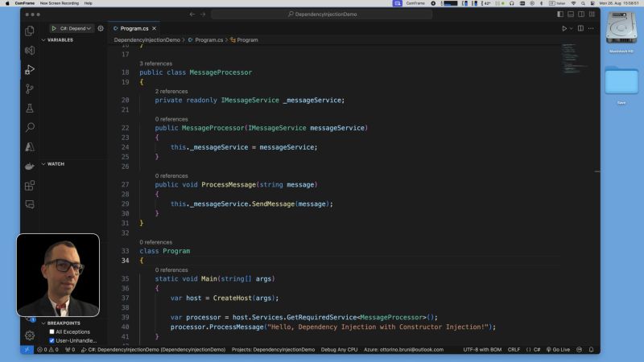Open the CamFrame app menu

pos(25,3)
